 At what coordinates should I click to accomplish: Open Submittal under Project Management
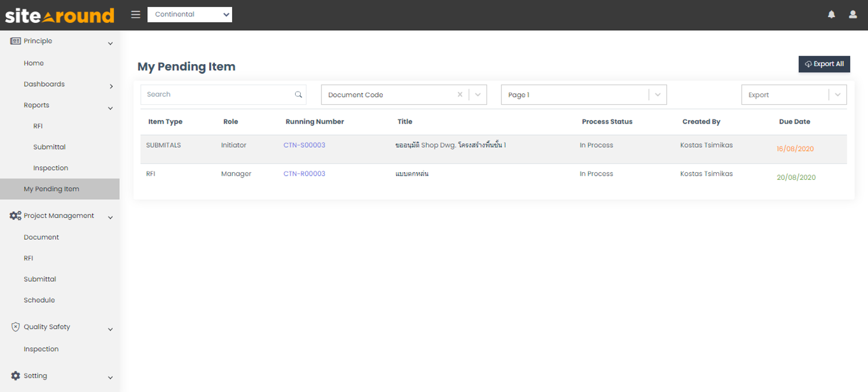pos(40,279)
